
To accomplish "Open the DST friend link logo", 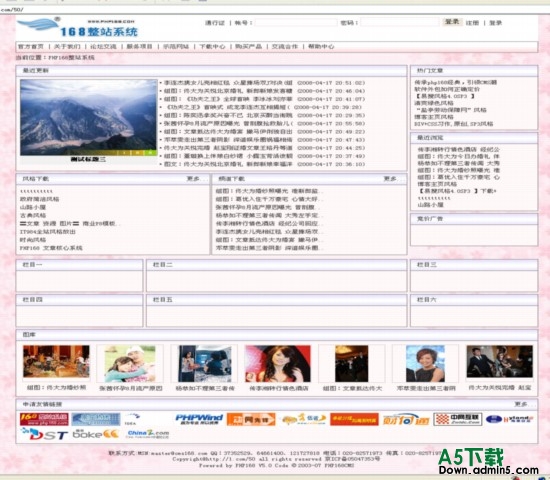I will (44, 434).
